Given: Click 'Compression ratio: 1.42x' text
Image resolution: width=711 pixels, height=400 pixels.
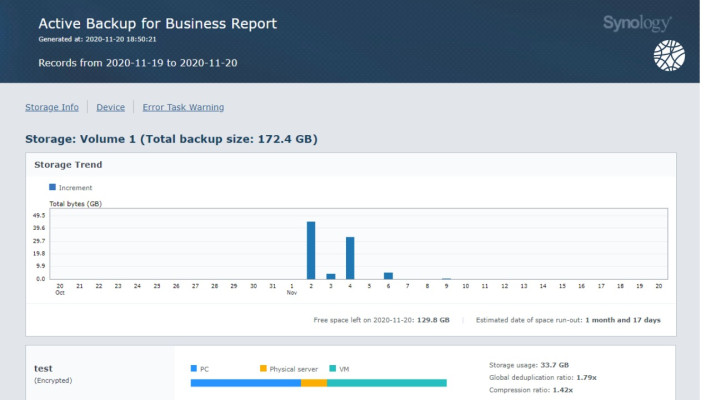Looking at the screenshot, I should pyautogui.click(x=531, y=390).
